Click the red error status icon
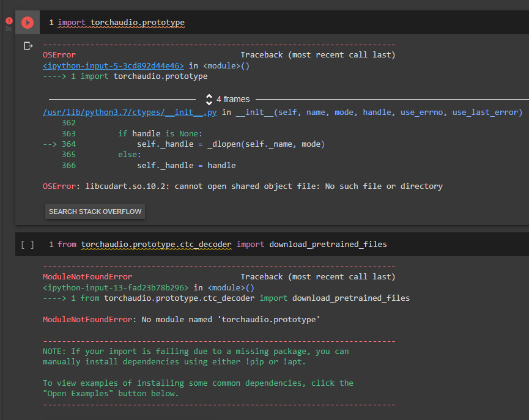 click(x=9, y=20)
